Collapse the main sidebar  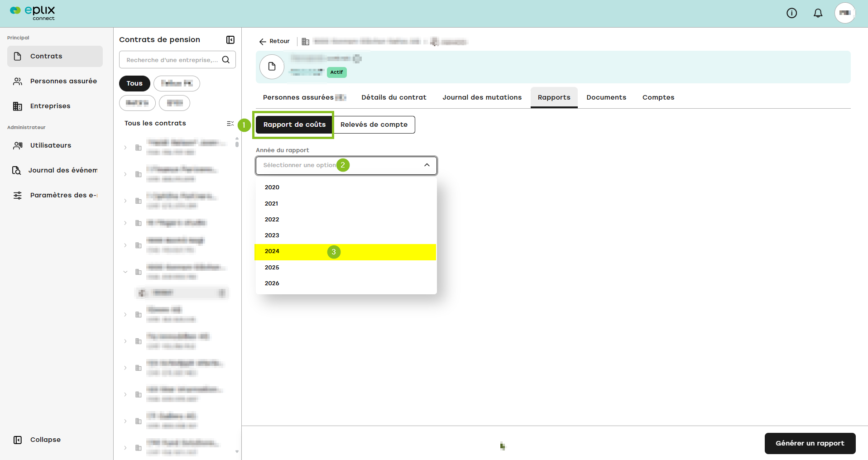(x=37, y=440)
